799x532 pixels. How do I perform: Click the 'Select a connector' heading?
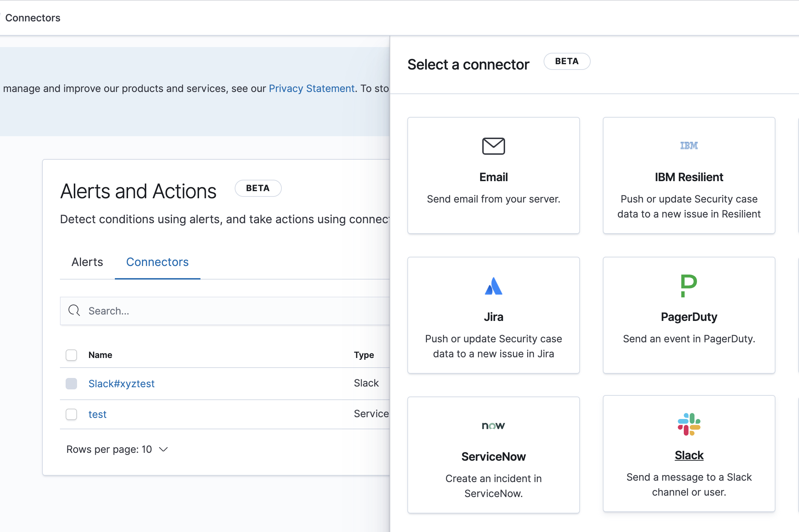pyautogui.click(x=468, y=65)
